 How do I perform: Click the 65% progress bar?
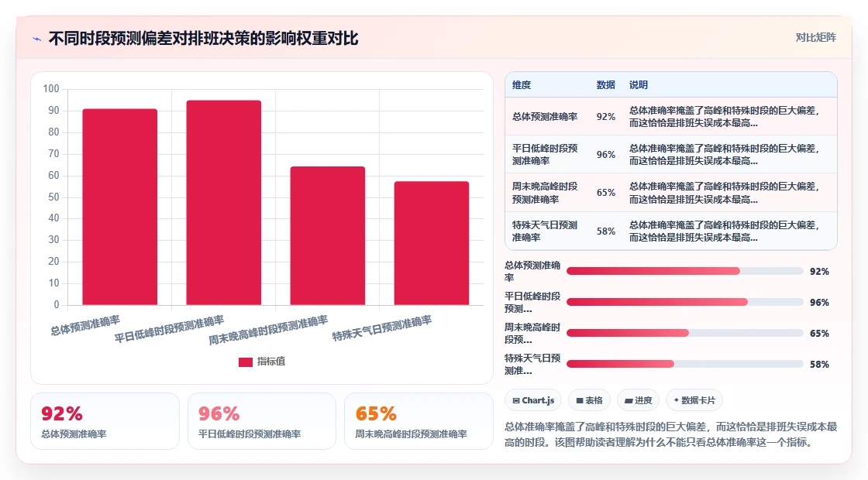[x=685, y=333]
